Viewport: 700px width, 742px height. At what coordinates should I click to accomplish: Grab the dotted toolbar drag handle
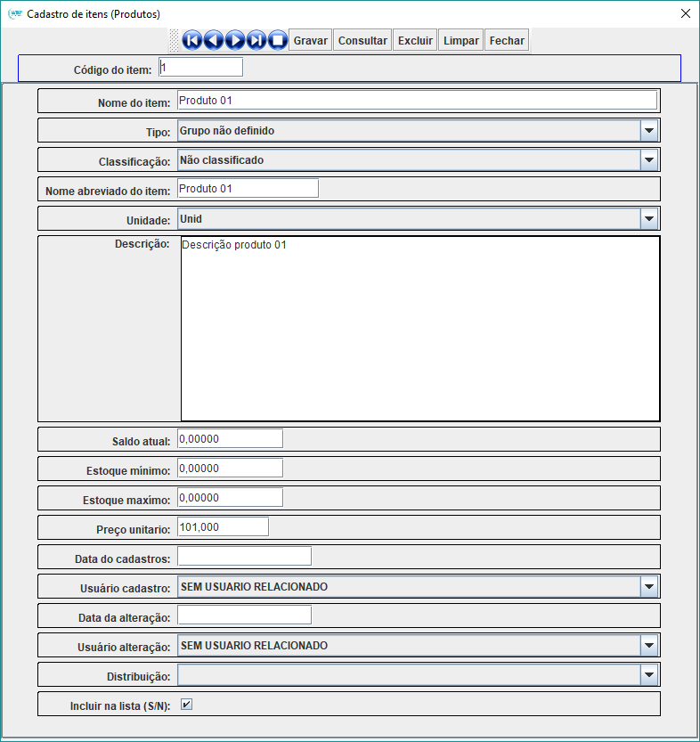[x=175, y=40]
